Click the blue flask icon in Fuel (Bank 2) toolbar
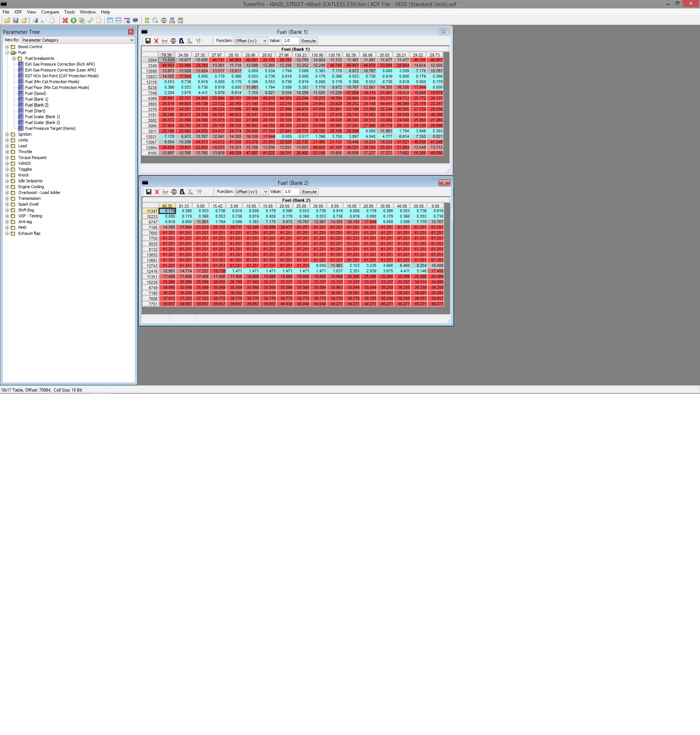The width and height of the screenshot is (700, 735). pos(182,192)
